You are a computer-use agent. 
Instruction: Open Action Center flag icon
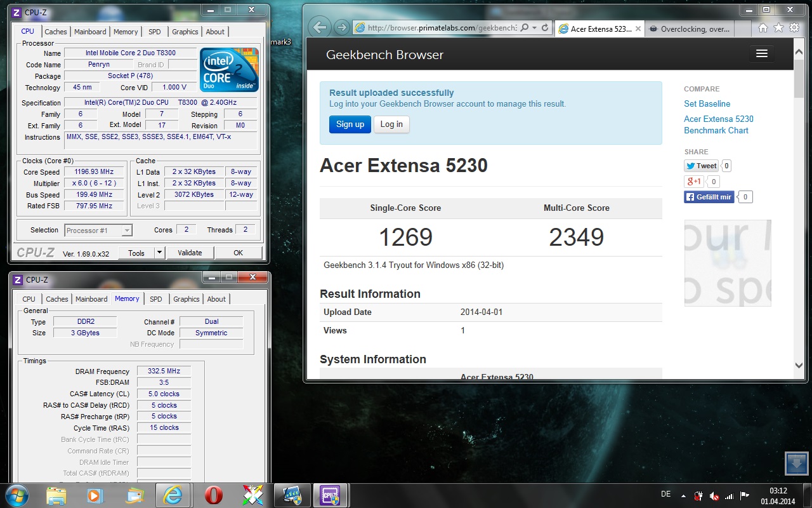tap(744, 496)
